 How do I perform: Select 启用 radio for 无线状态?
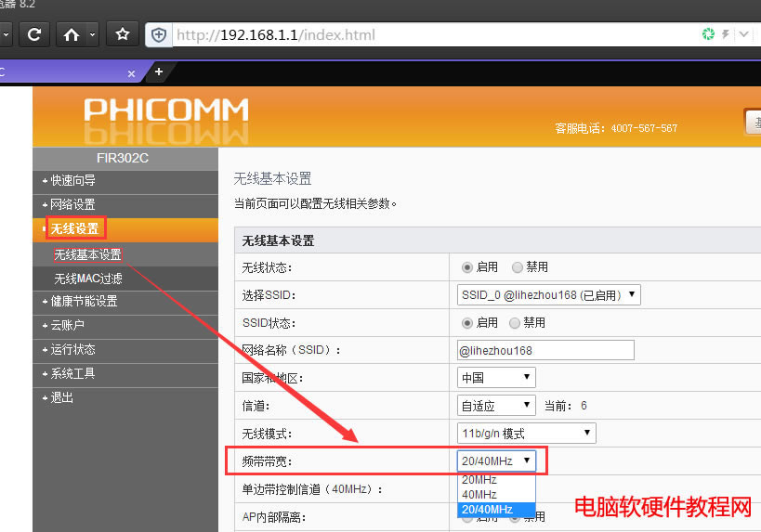[x=467, y=266]
